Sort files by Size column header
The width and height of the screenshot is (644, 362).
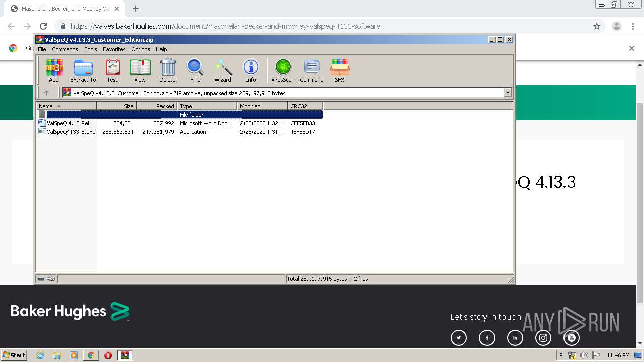[116, 106]
